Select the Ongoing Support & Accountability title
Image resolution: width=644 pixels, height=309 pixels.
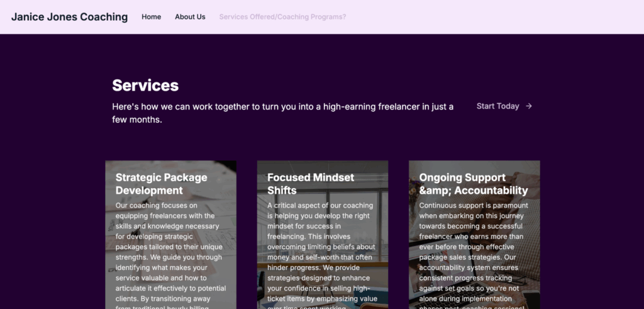click(x=473, y=184)
